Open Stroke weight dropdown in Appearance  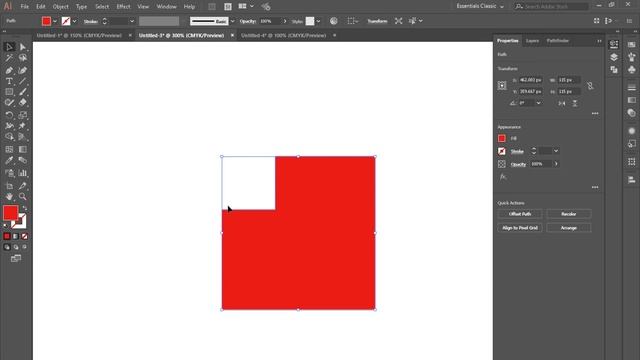pos(556,151)
